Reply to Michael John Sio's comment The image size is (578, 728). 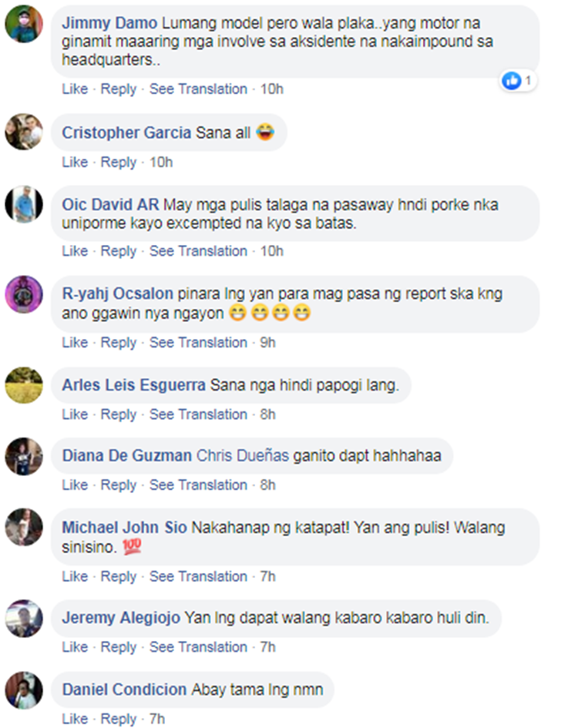(x=119, y=576)
